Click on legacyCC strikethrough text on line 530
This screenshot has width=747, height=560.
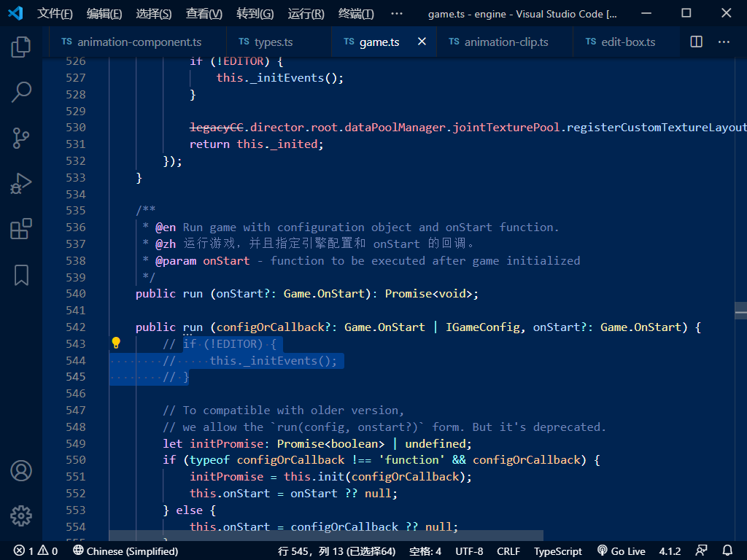(216, 128)
